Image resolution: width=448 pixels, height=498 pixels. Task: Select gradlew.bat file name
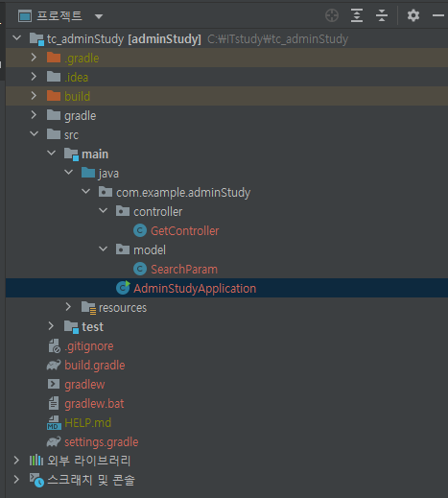[x=94, y=404]
